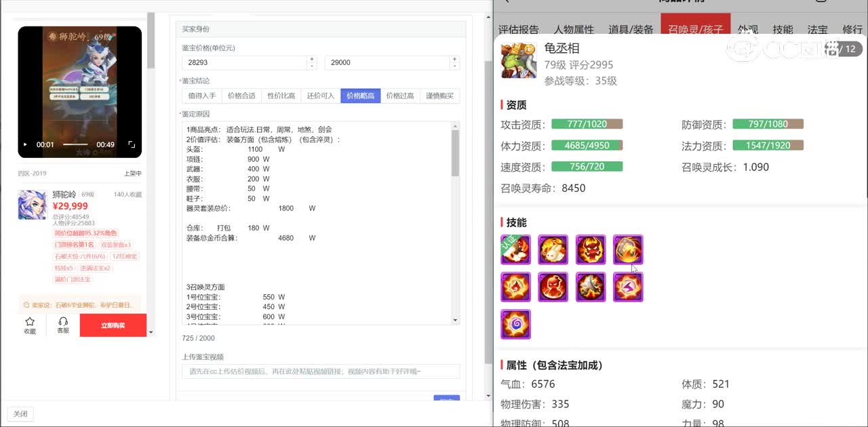
Task: Select the 价格合适 conclusion option
Action: click(x=241, y=96)
